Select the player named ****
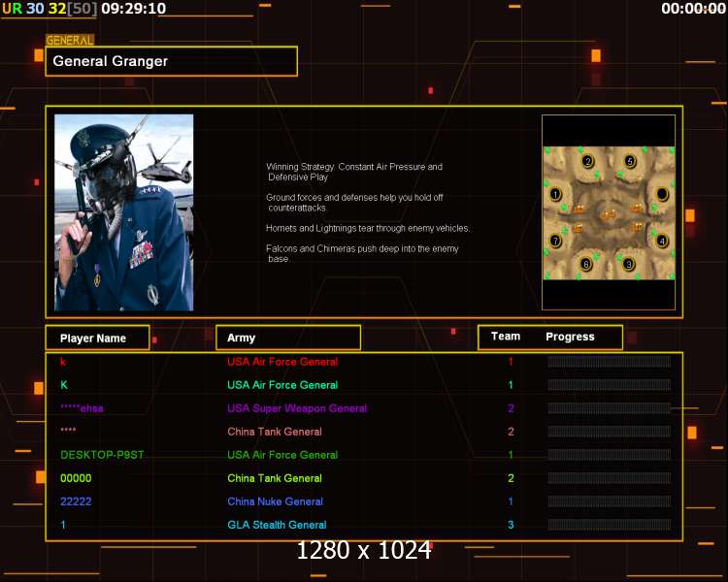 point(68,431)
